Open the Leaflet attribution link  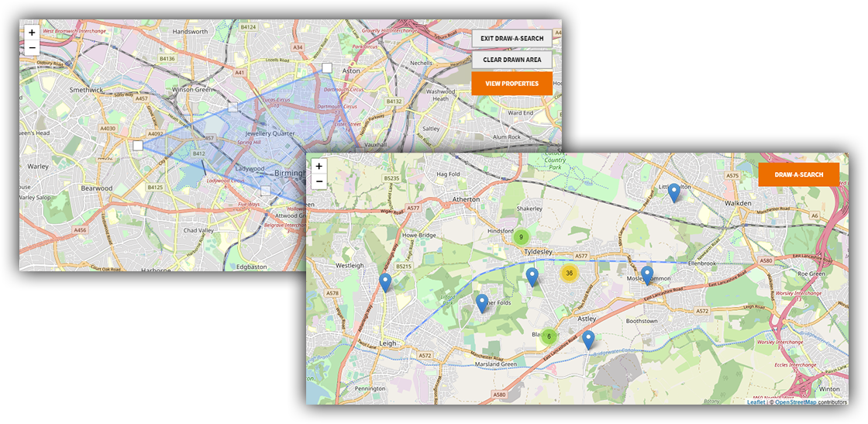coord(756,402)
